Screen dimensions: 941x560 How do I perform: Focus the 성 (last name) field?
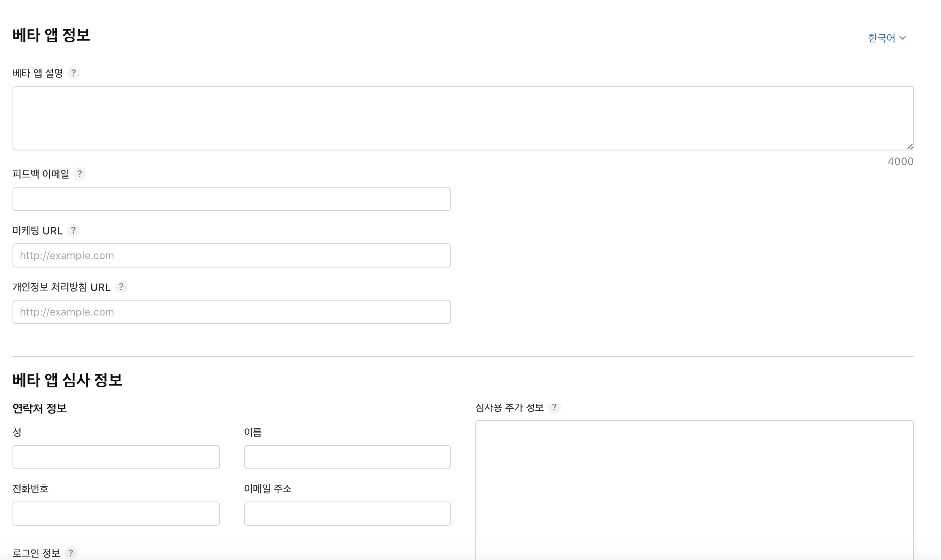click(x=116, y=457)
